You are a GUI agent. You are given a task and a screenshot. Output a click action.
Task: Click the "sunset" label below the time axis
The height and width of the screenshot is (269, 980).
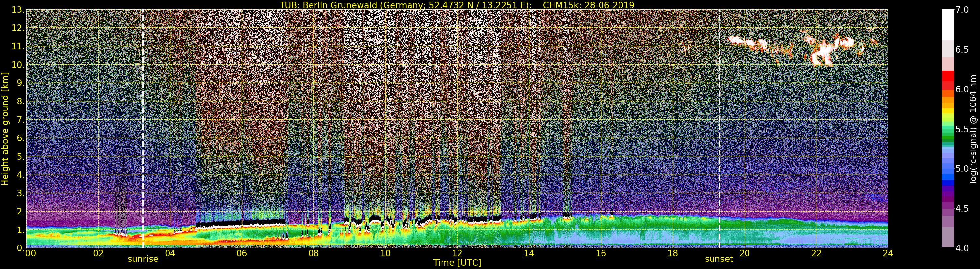click(719, 259)
